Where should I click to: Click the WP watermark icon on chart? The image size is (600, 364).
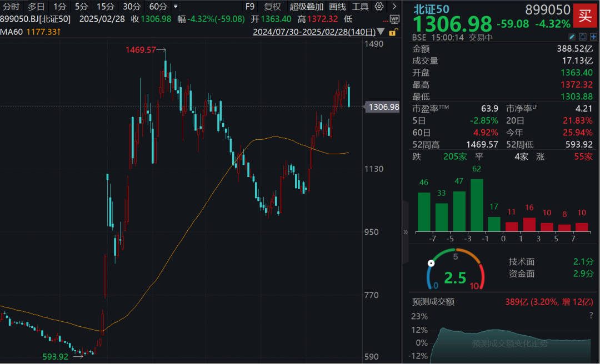[394, 19]
